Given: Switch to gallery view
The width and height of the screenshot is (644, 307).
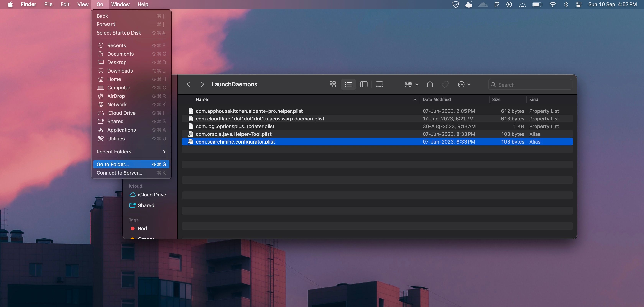Looking at the screenshot, I should click(379, 84).
